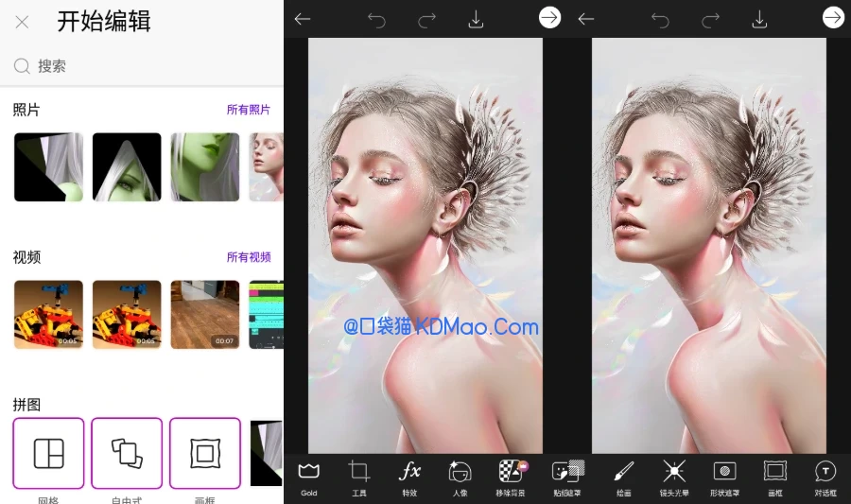
Task: Select the first photo with black diagonal shape
Action: click(49, 167)
